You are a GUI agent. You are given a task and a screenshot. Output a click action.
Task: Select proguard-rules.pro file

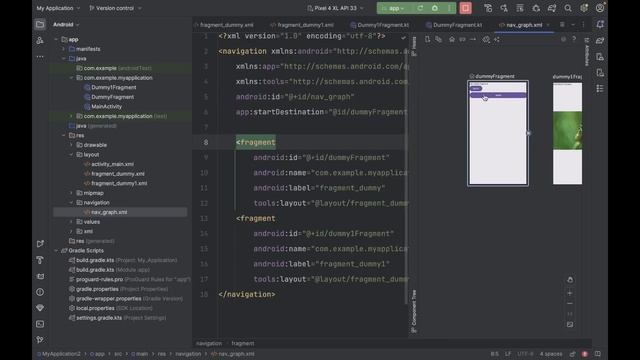(x=100, y=280)
